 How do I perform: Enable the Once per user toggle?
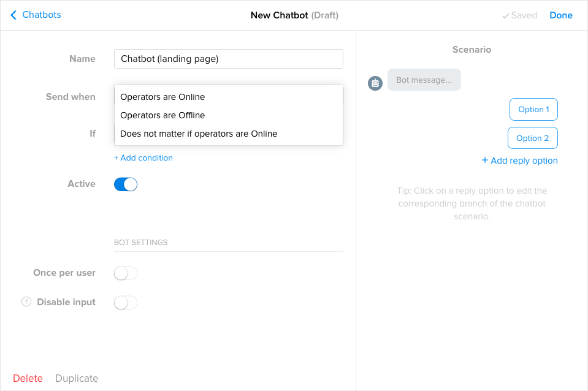pyautogui.click(x=125, y=273)
